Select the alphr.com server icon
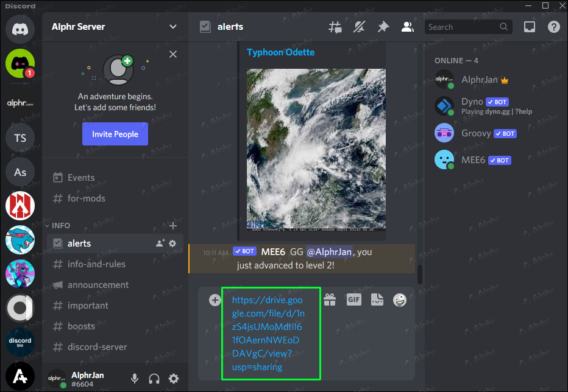Viewport: 568px width, 392px height. point(20,103)
